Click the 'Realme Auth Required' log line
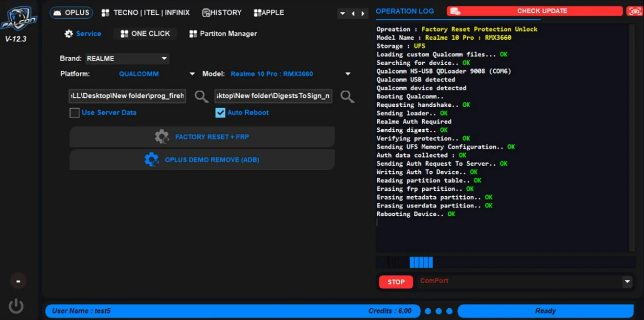 [414, 122]
